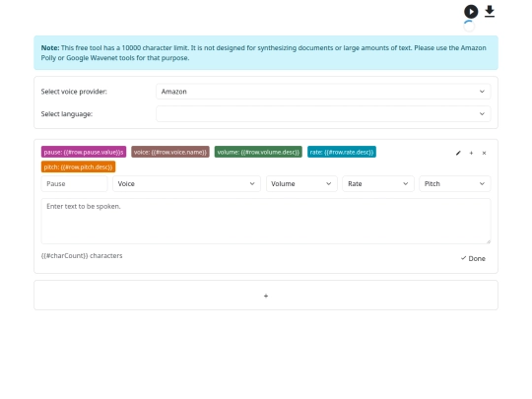The height and width of the screenshot is (399, 532).
Task: Remove the row with the X icon
Action: tap(484, 153)
